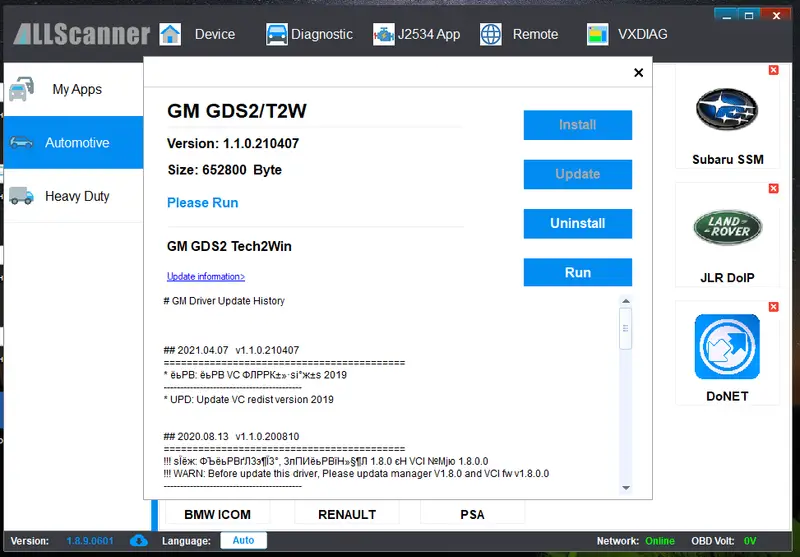Click the Diagnostic car icon
This screenshot has height=557, width=800.
277,34
